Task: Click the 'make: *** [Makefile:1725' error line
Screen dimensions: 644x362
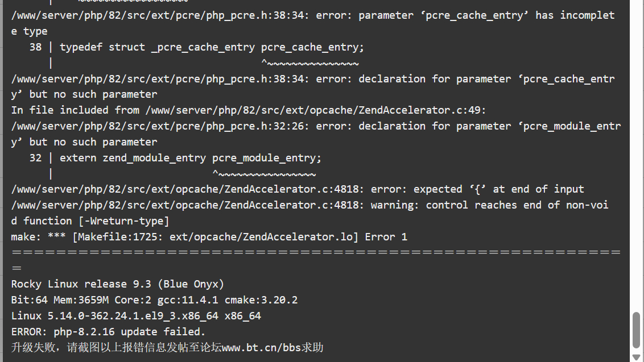Action: point(209,237)
